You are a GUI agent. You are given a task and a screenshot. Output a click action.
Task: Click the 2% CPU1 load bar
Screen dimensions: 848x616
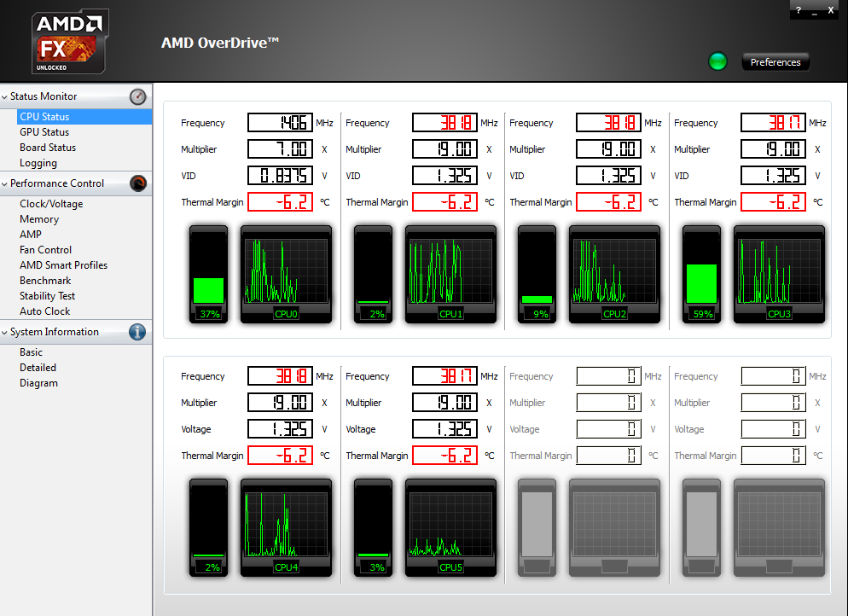pos(373,274)
